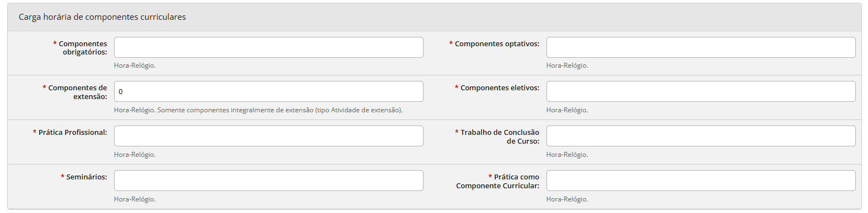Click the 'Componentes obrigatórios' label

pyautogui.click(x=83, y=48)
